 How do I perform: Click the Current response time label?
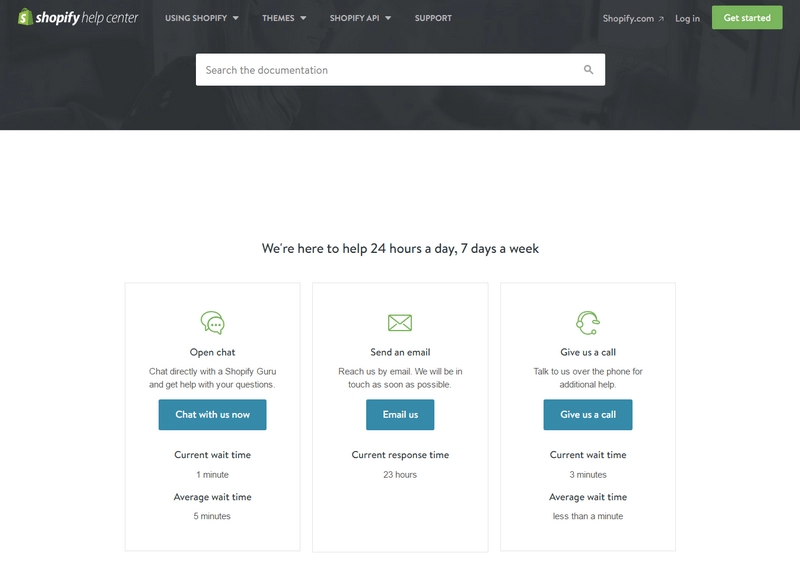pos(400,455)
